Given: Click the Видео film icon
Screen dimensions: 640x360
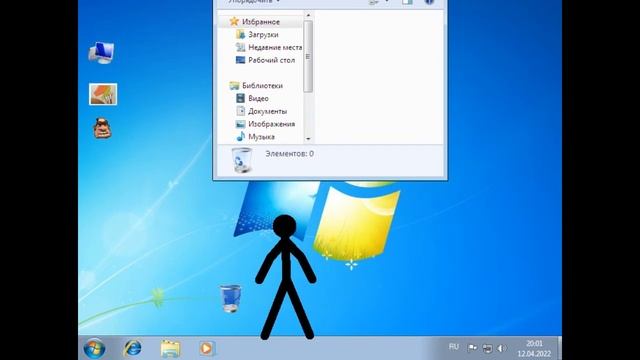Looking at the screenshot, I should pyautogui.click(x=240, y=98).
